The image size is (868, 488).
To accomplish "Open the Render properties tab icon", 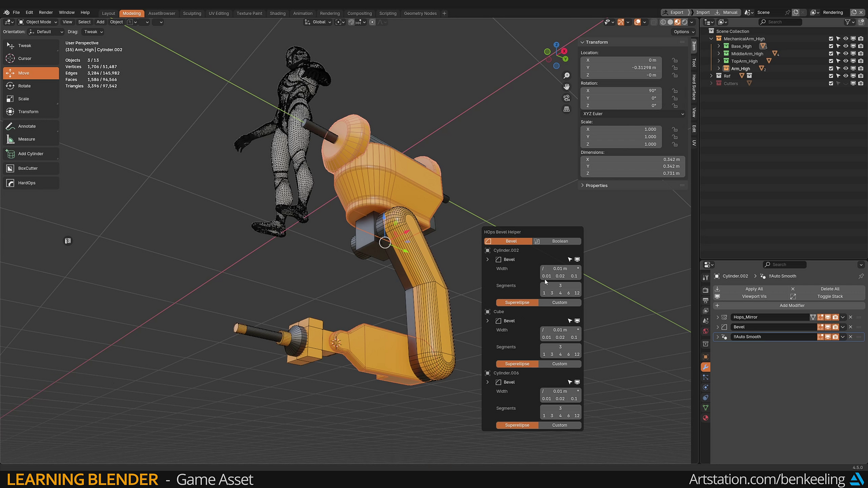I will [x=705, y=290].
